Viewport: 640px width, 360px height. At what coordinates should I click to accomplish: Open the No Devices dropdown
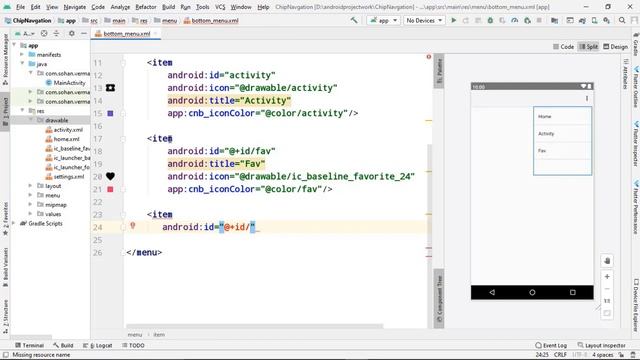click(424, 20)
